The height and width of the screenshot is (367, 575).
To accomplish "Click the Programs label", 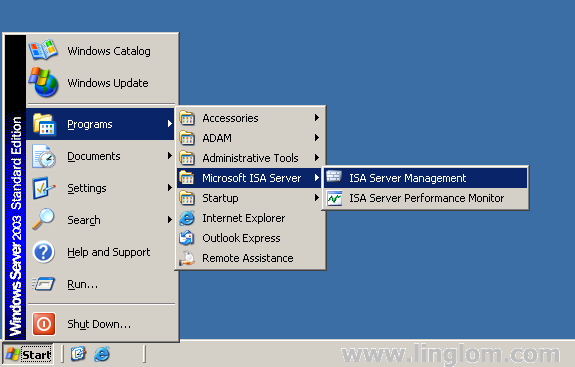I will click(x=90, y=125).
